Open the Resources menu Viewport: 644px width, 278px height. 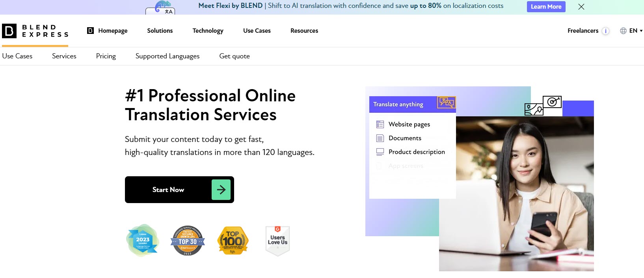click(x=304, y=31)
